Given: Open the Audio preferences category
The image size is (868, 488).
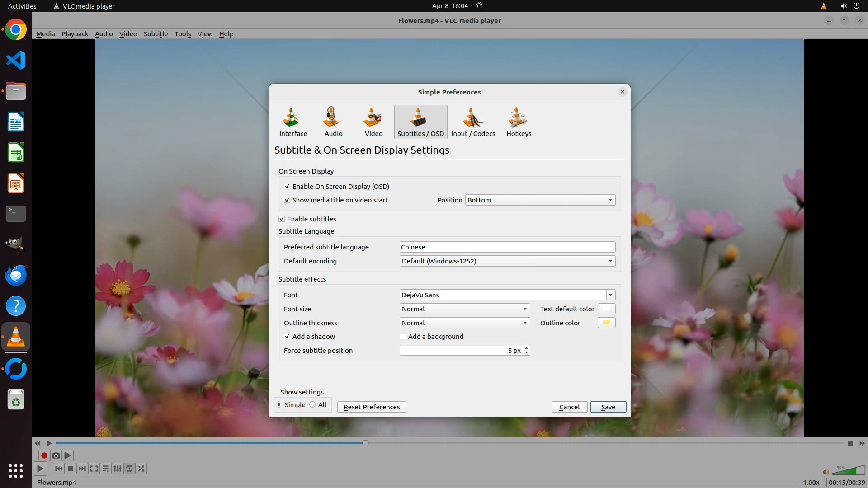Looking at the screenshot, I should point(333,122).
